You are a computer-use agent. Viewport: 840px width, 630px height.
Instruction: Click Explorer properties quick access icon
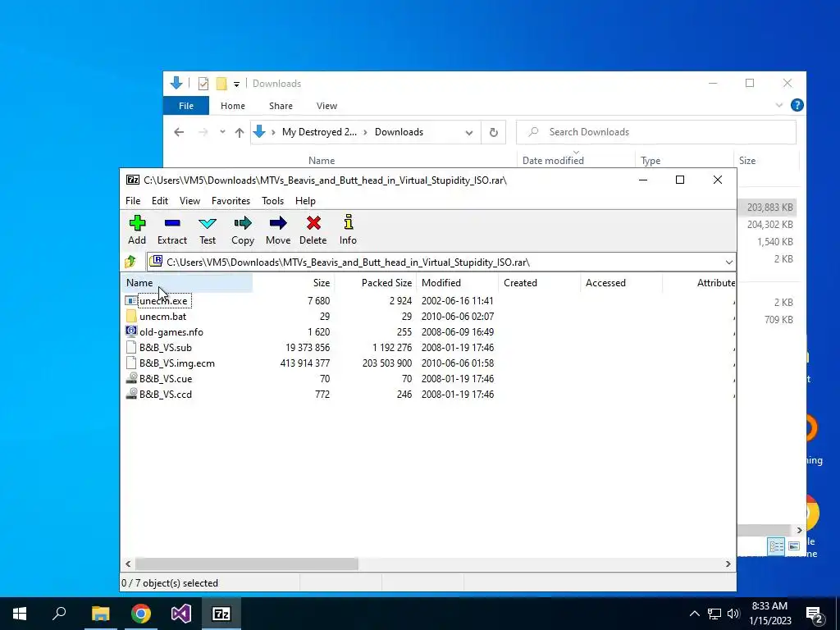coord(203,84)
